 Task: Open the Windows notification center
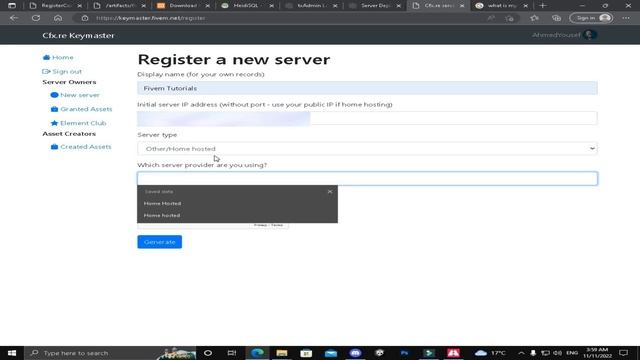[624, 353]
